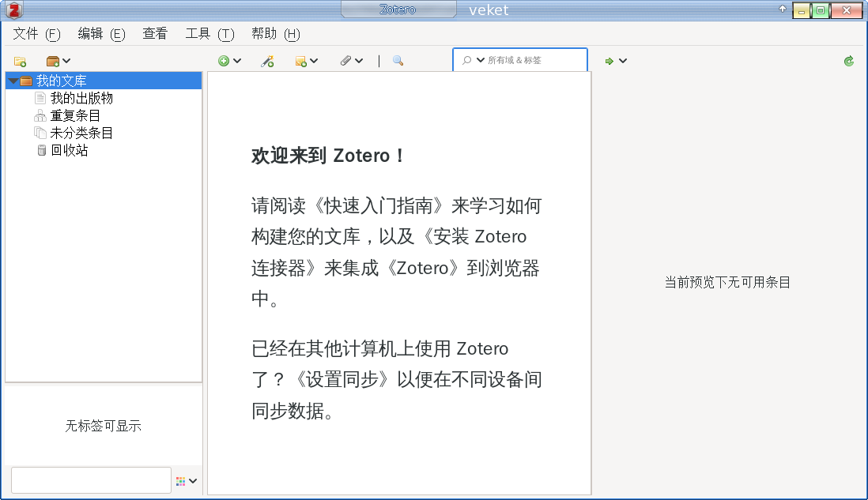Select 我的文库 in the collection tree
The height and width of the screenshot is (500, 868).
pos(104,81)
